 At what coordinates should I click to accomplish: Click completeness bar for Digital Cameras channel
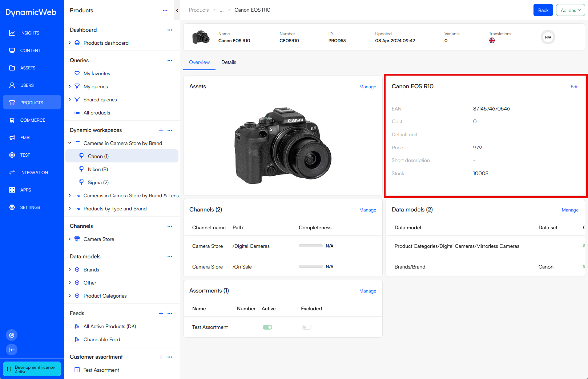pos(311,246)
